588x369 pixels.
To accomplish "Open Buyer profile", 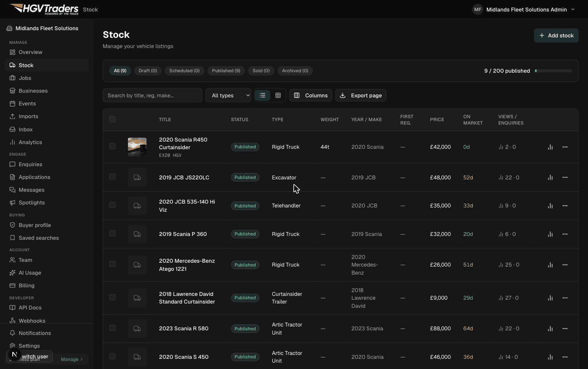I will (47, 225).
